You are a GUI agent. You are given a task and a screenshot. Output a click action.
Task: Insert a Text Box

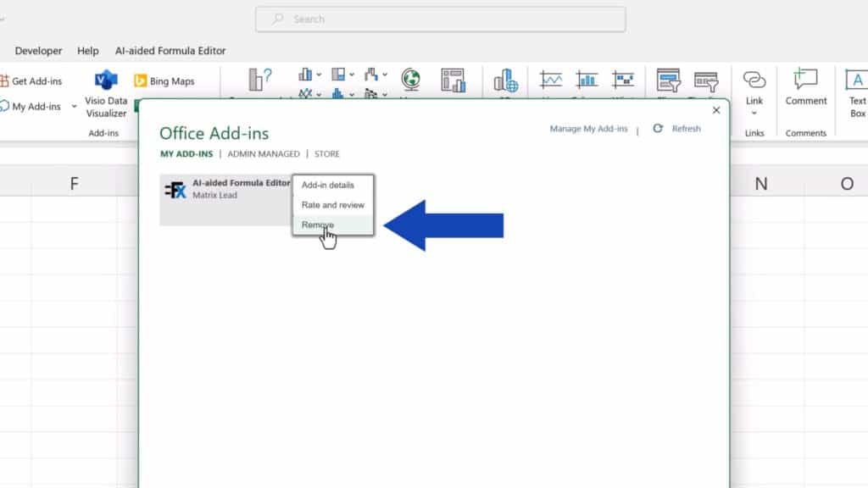pyautogui.click(x=857, y=93)
